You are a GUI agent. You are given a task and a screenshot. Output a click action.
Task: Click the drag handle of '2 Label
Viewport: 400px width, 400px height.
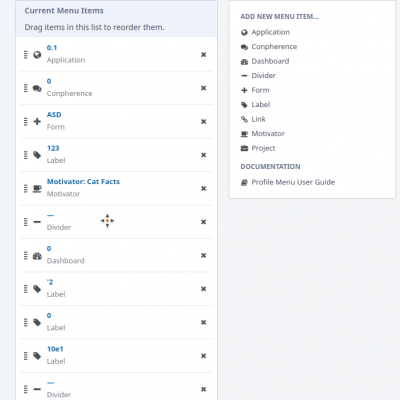pyautogui.click(x=26, y=289)
